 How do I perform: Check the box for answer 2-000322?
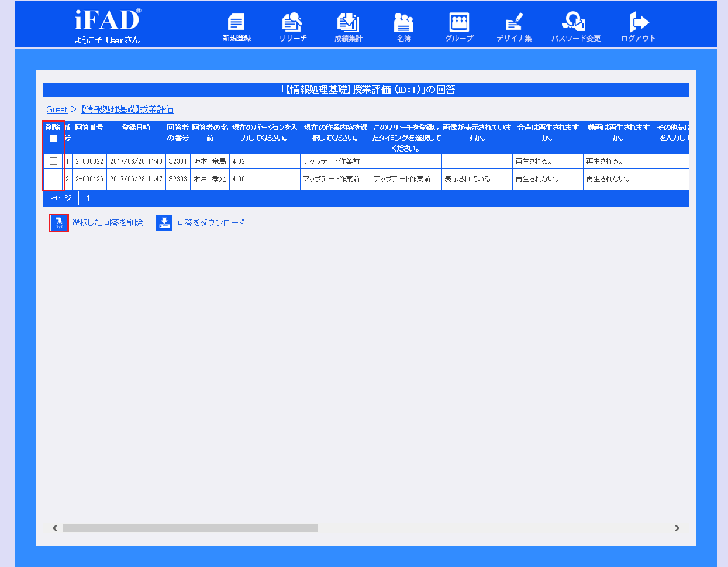54,161
